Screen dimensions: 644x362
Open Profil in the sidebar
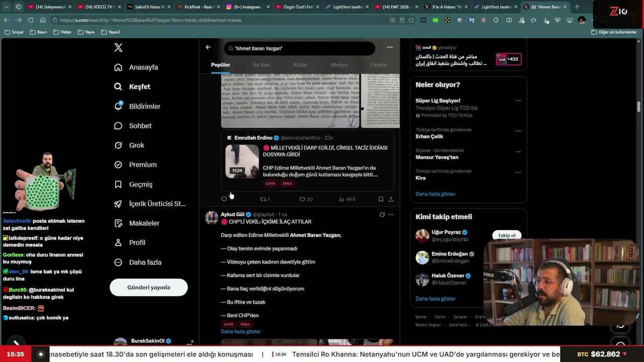[130, 242]
